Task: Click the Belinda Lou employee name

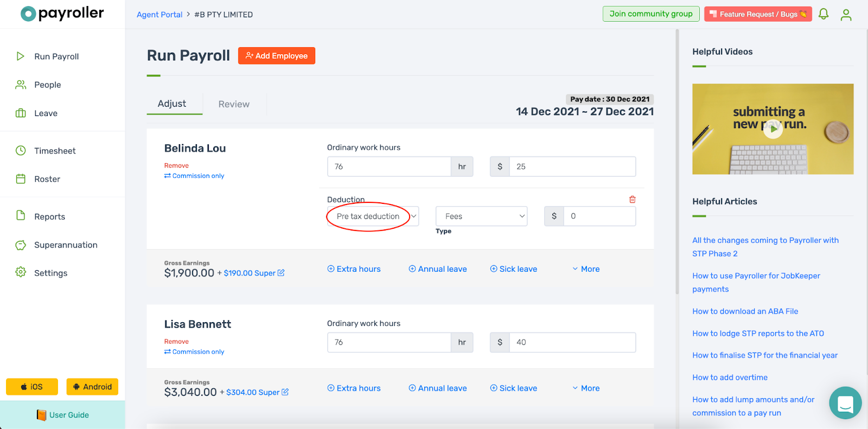Action: 195,148
